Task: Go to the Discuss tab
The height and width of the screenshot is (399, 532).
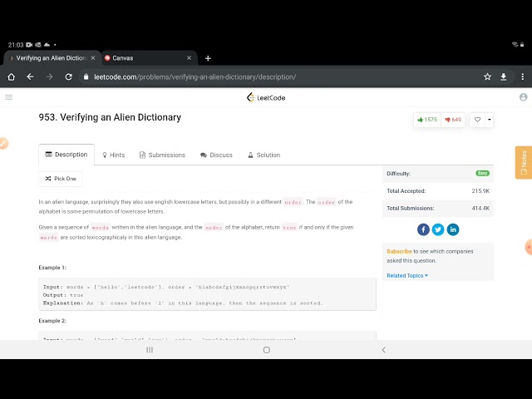Action: point(216,155)
